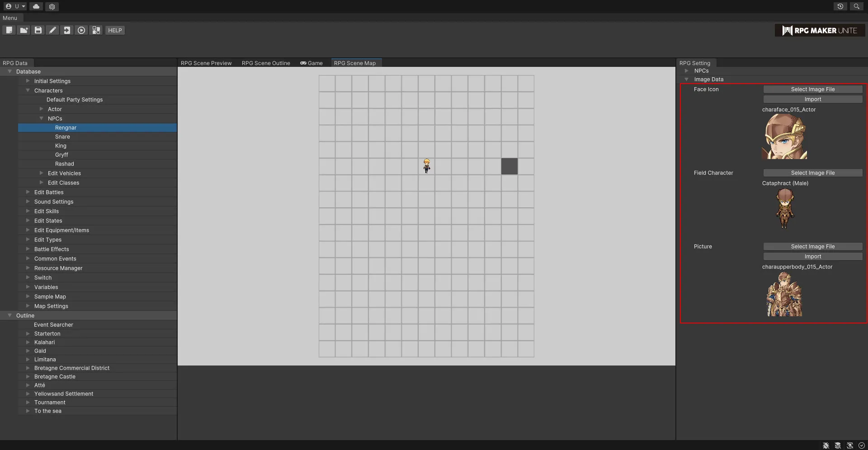This screenshot has width=868, height=450.
Task: Click the HELP button
Action: point(115,30)
